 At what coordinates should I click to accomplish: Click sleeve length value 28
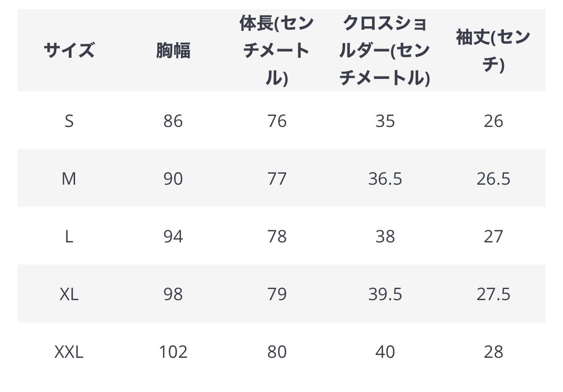(x=493, y=352)
